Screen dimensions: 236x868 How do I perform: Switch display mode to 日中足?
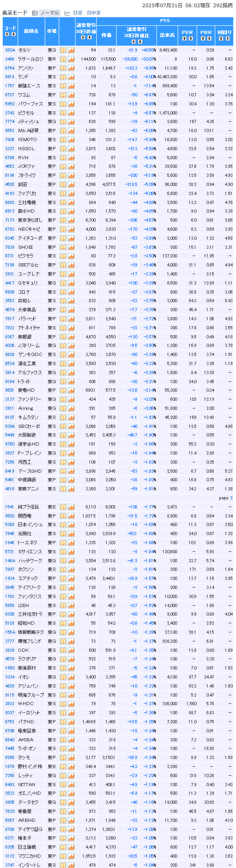94,13
